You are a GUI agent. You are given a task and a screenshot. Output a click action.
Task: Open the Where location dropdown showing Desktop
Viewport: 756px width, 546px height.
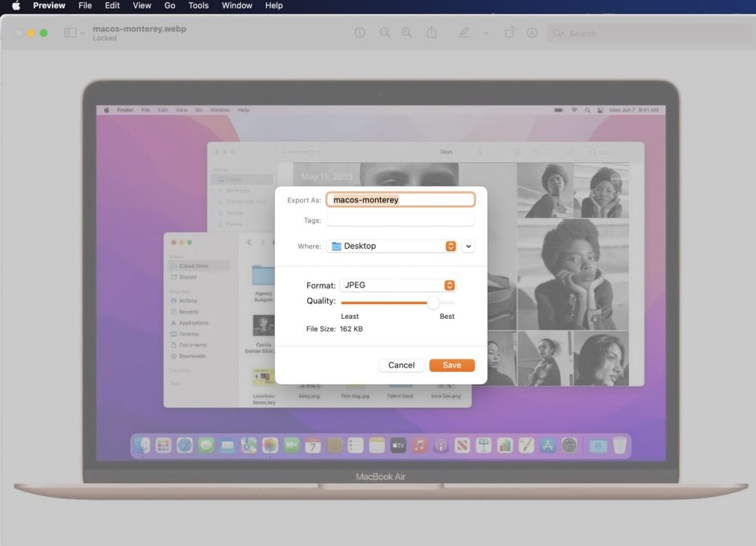tap(392, 246)
